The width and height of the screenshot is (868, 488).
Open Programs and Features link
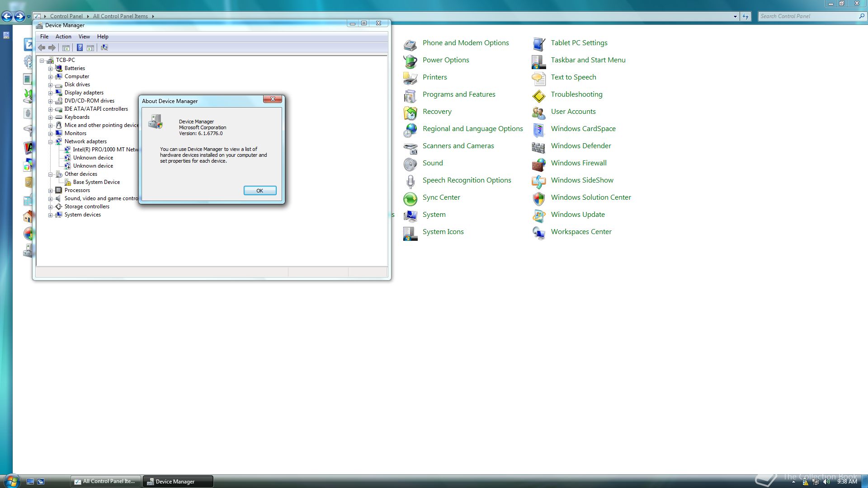pos(459,94)
